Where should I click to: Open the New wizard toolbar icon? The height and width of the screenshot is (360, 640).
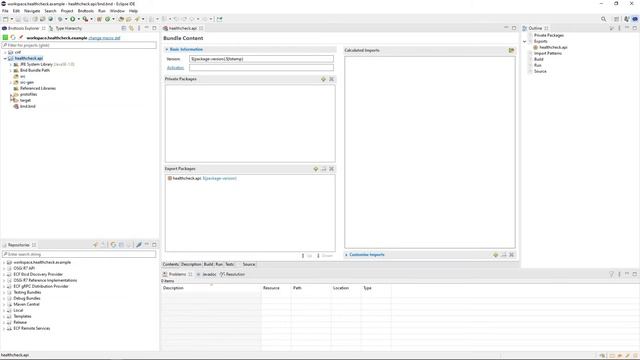coord(5,19)
